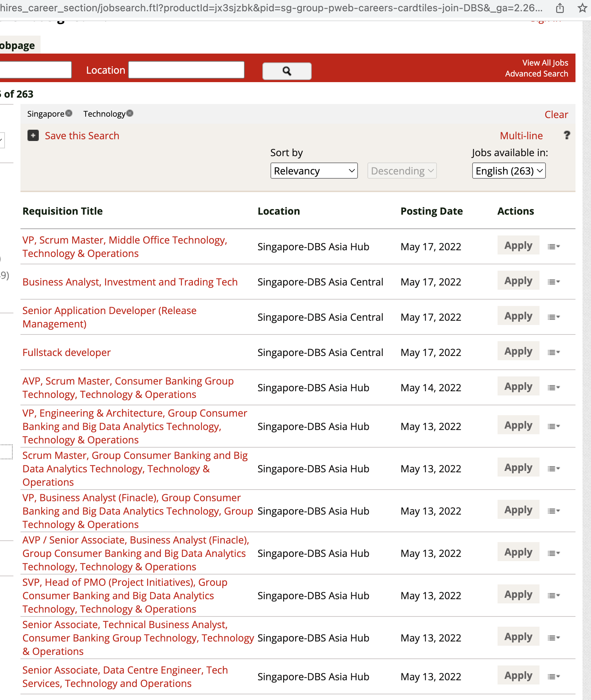Open the question mark help icon
591x700 pixels.
pyautogui.click(x=567, y=135)
